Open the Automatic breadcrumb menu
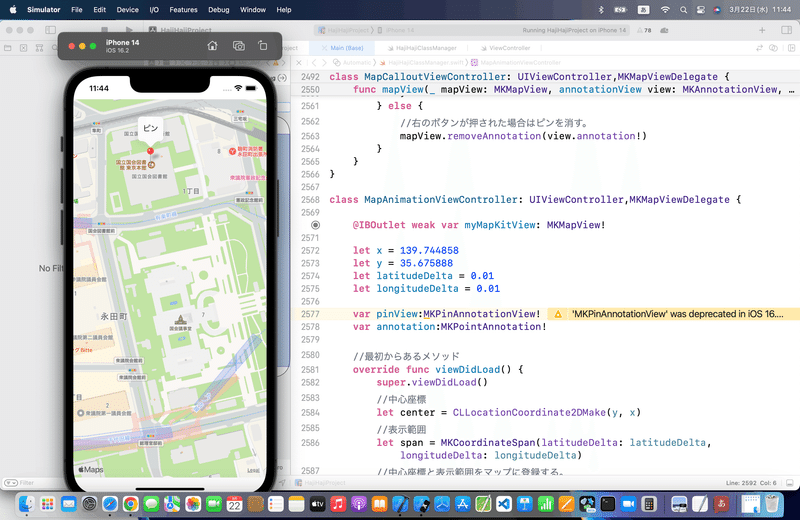Screen dimensions: 800x520 click(352, 63)
